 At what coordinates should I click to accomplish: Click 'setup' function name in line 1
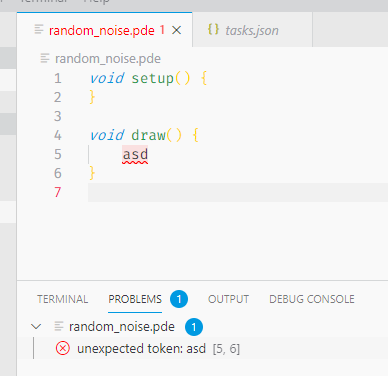(x=152, y=79)
